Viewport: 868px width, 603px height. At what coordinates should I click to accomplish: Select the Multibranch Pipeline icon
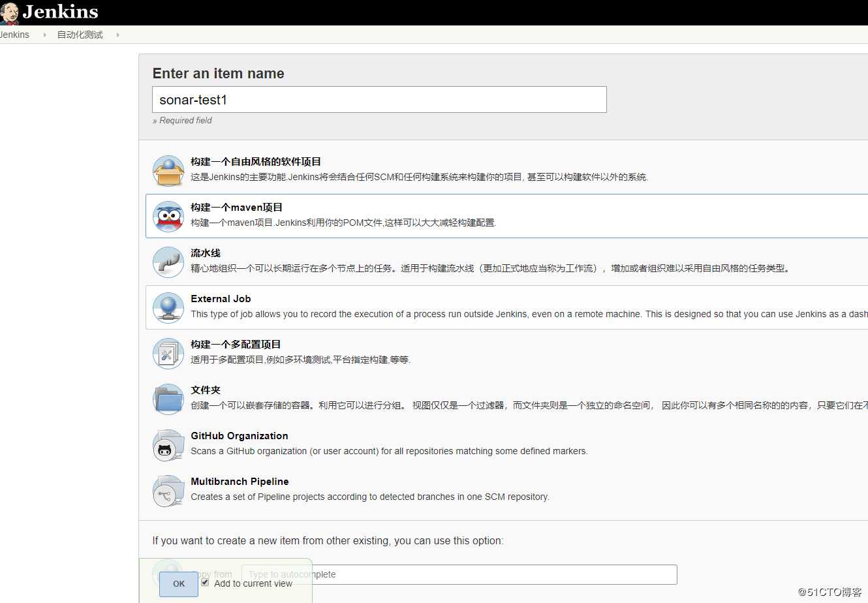coord(168,491)
